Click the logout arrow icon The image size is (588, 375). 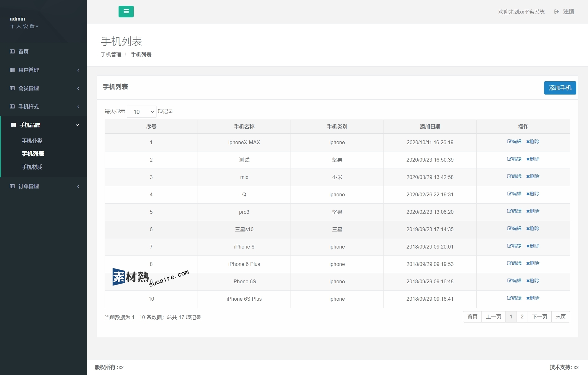click(x=556, y=12)
